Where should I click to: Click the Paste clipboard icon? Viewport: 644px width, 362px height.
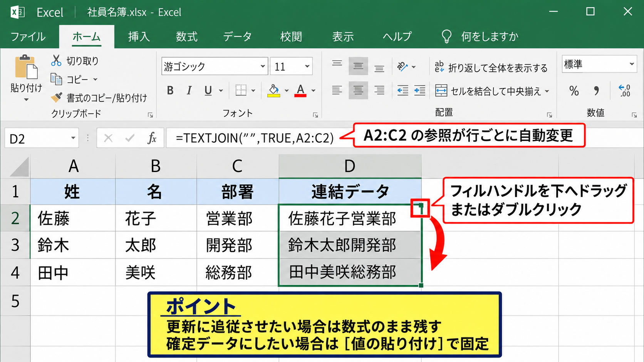(x=26, y=68)
